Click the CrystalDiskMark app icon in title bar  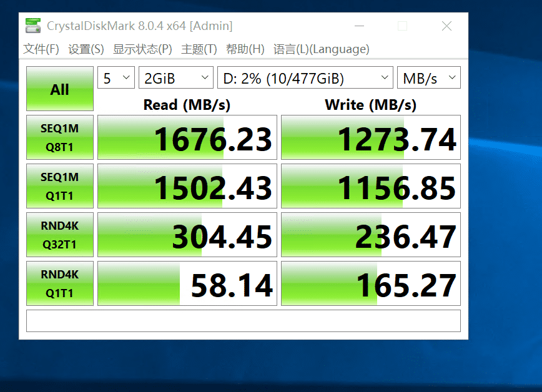[x=33, y=26]
